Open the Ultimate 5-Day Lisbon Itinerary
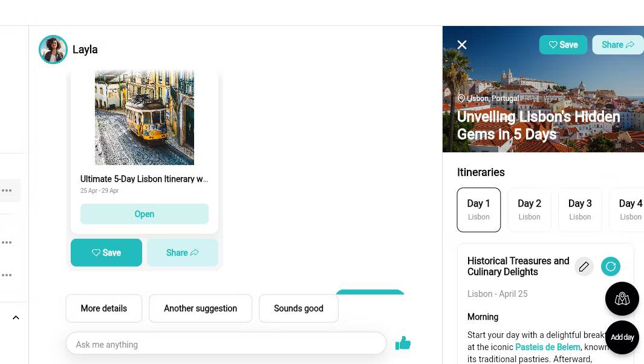 144,214
